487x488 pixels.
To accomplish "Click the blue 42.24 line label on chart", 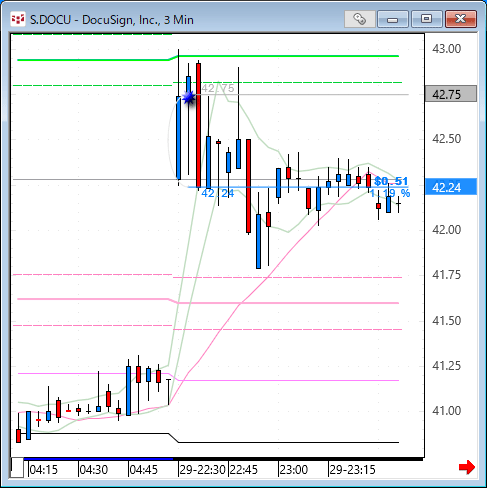I will 218,193.
